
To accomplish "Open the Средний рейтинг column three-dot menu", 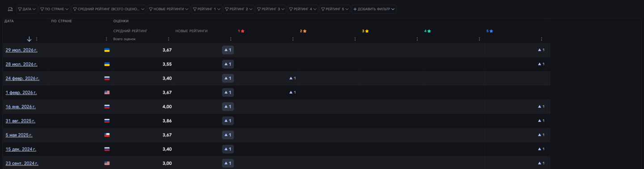I will coord(169,39).
